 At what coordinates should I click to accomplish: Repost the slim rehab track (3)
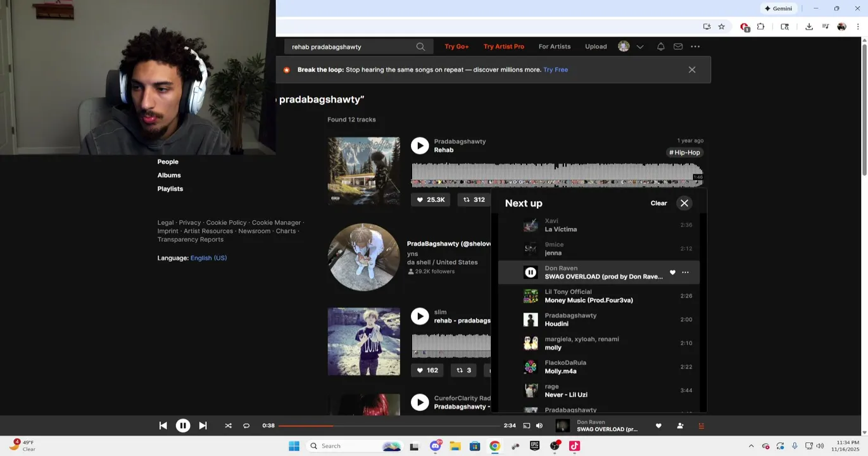(464, 370)
